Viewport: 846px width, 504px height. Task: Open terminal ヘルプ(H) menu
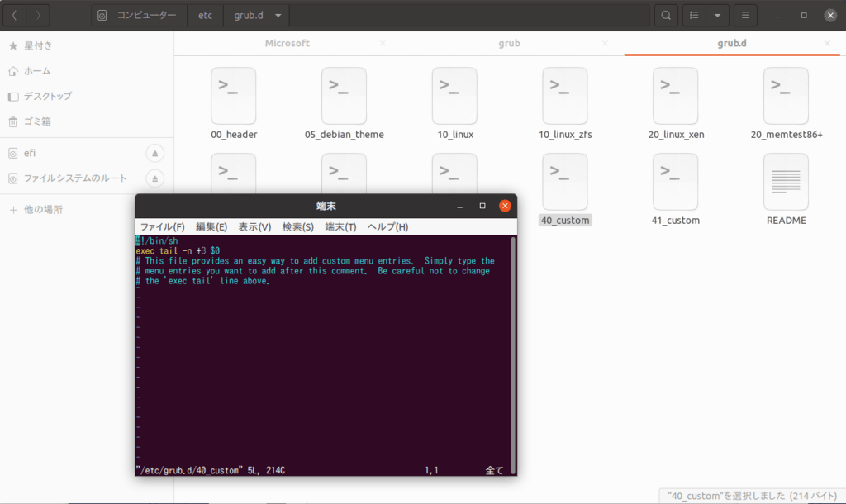388,226
